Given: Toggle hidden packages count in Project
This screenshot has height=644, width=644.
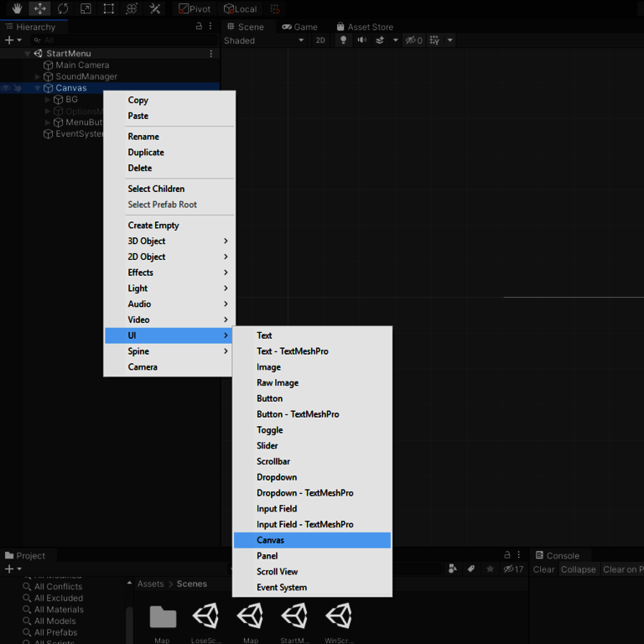Looking at the screenshot, I should pos(513,569).
